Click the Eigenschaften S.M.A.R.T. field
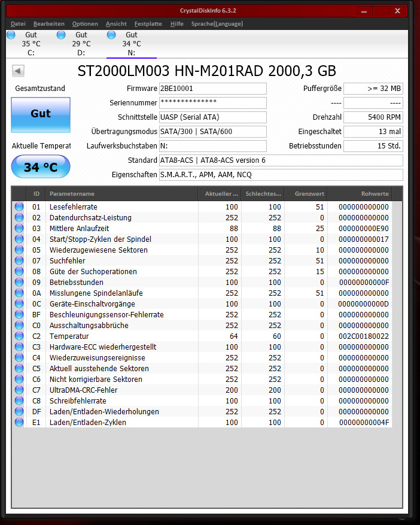This screenshot has width=420, height=525. click(281, 175)
